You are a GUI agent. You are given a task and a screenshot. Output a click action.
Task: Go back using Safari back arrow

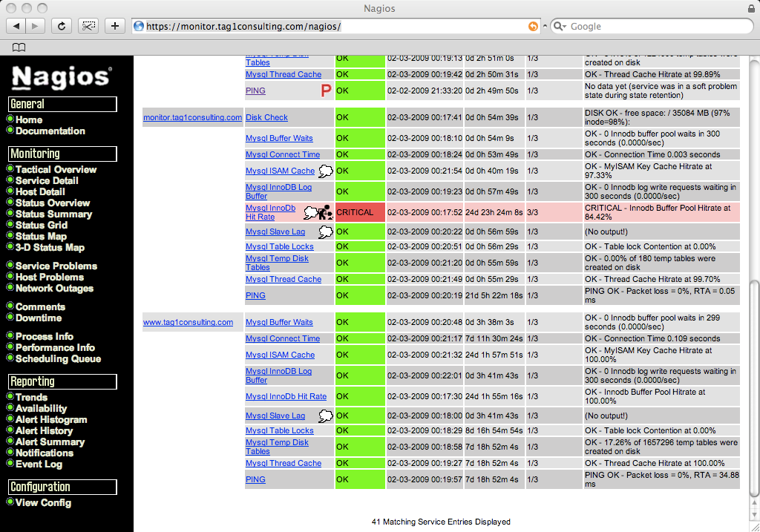pos(16,26)
